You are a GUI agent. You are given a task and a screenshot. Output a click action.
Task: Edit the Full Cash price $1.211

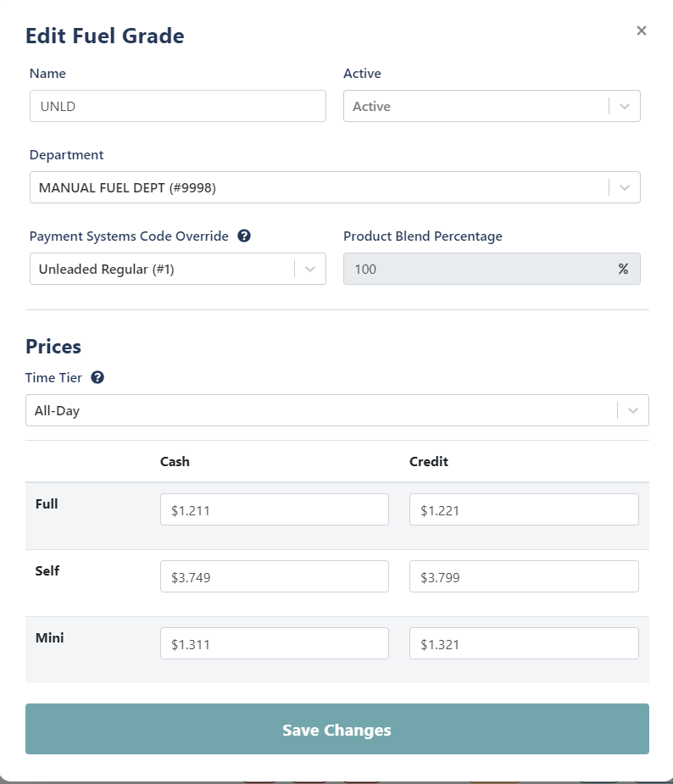274,509
